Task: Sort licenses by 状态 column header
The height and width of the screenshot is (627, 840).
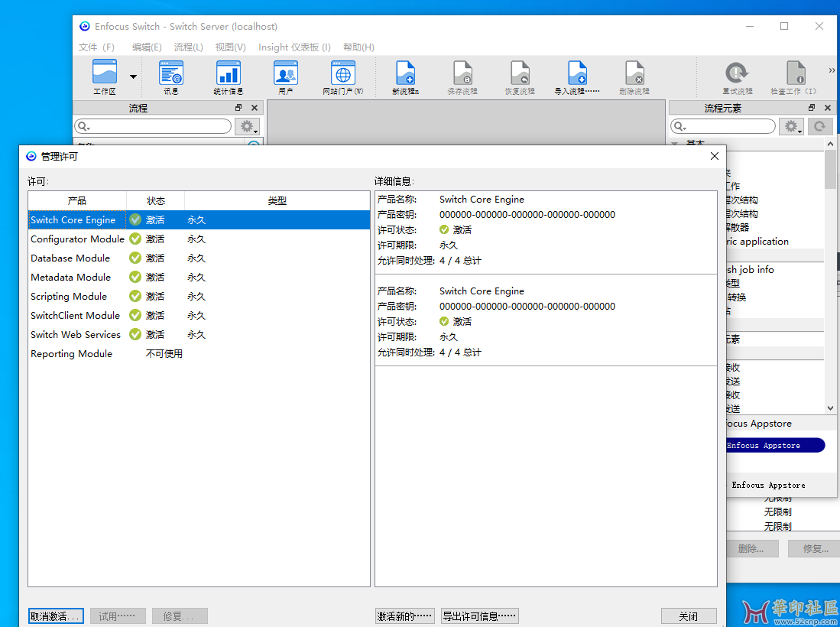Action: (x=156, y=201)
